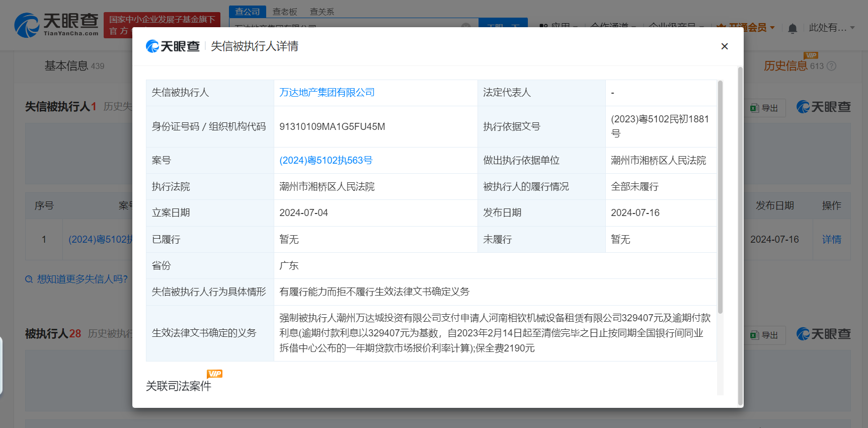Click 详情 link in the 2024-07-16 row
This screenshot has height=428, width=868.
pos(832,240)
